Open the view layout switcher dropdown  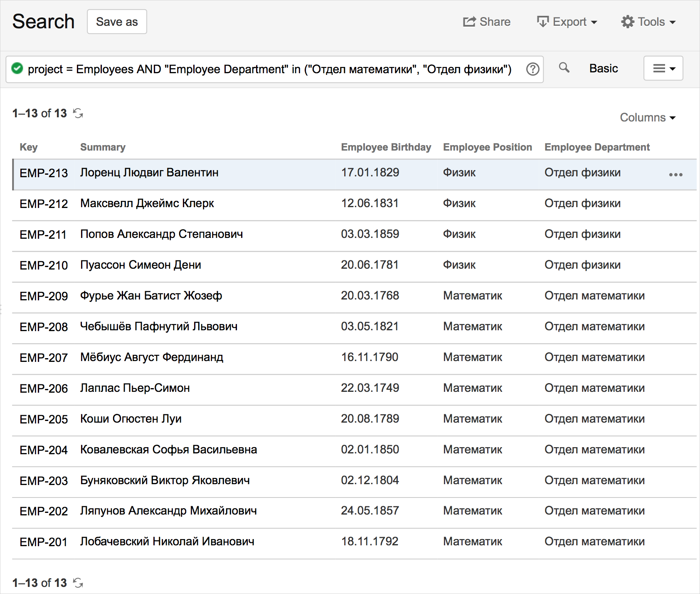[663, 68]
